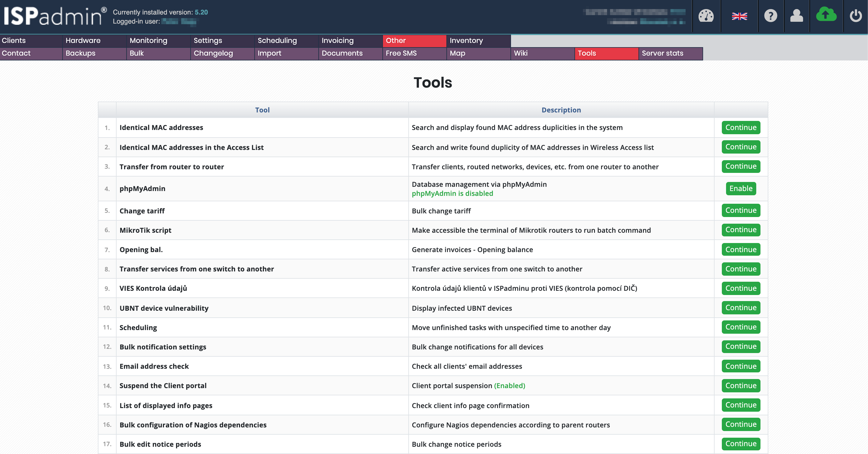Open the Invoicing menu
Screen dimensions: 868x454
point(351,41)
